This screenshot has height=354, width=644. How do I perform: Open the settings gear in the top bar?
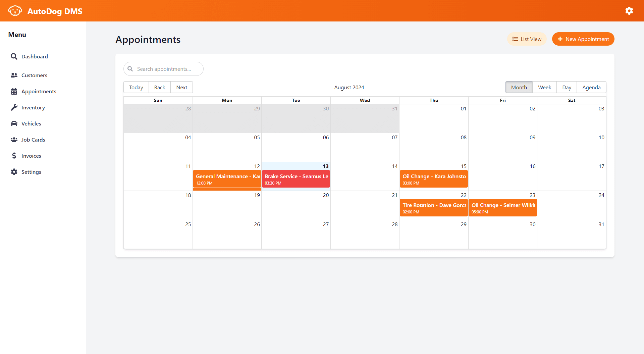(x=629, y=11)
